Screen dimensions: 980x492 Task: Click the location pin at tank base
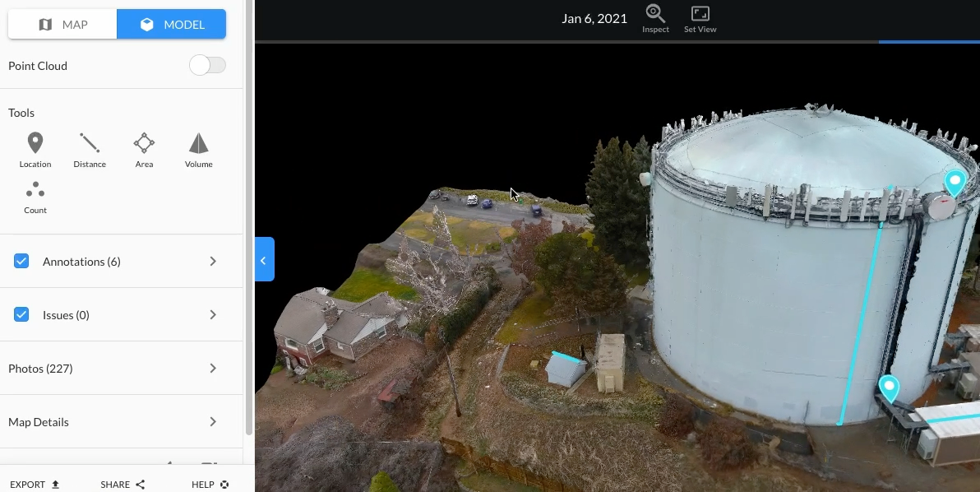click(889, 388)
